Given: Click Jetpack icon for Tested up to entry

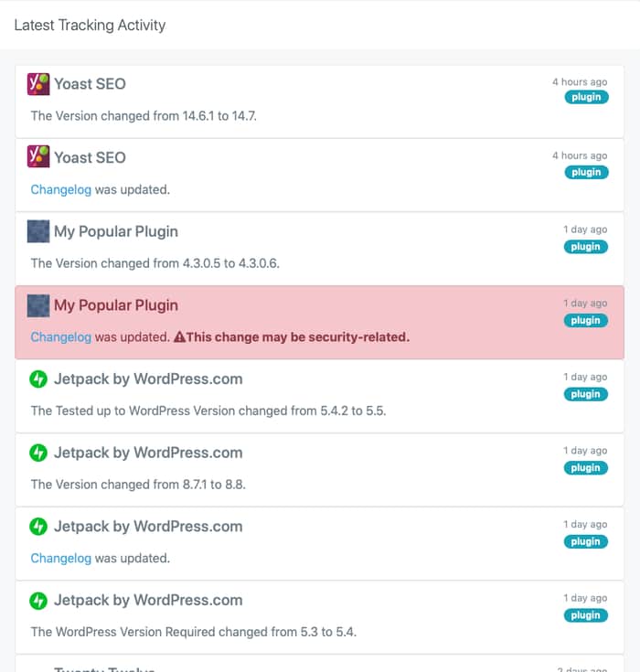Looking at the screenshot, I should [x=38, y=379].
